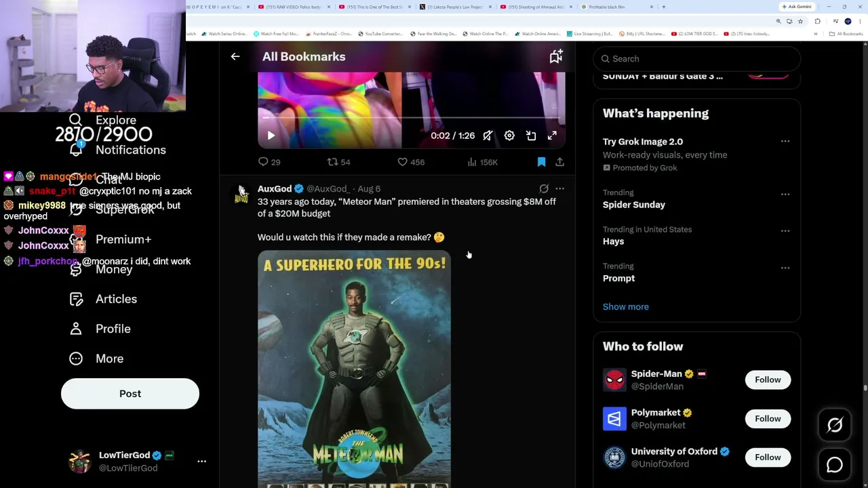Focus the X Search field
868x488 pixels.
[696, 59]
